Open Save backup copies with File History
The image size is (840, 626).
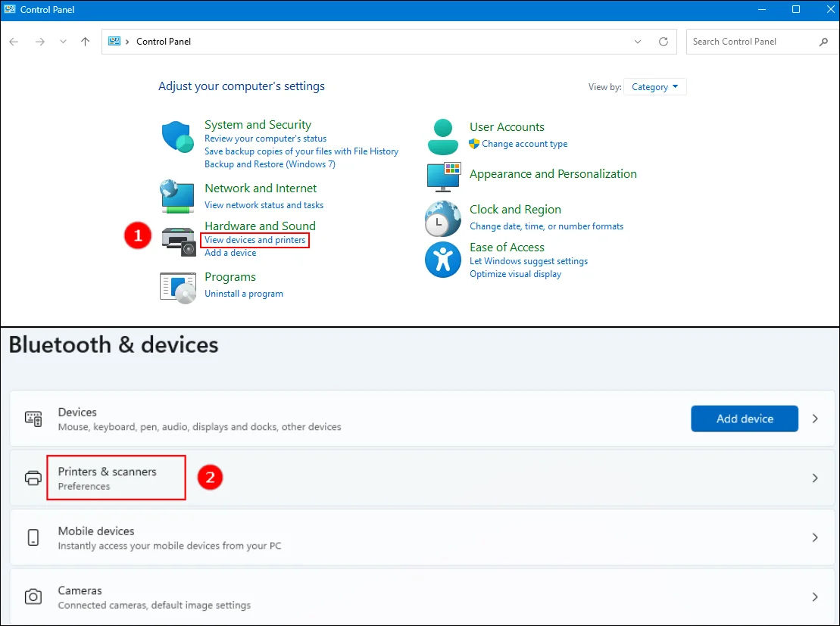coord(301,151)
